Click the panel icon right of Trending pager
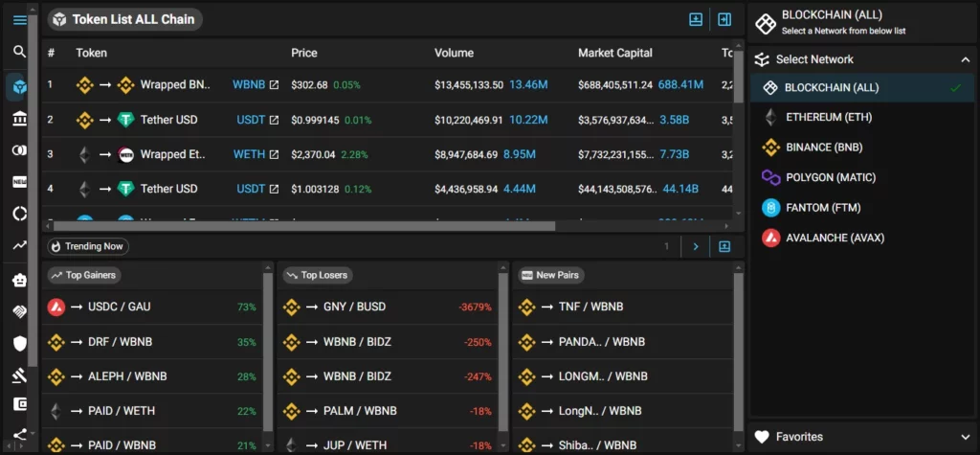The image size is (980, 455). 724,246
